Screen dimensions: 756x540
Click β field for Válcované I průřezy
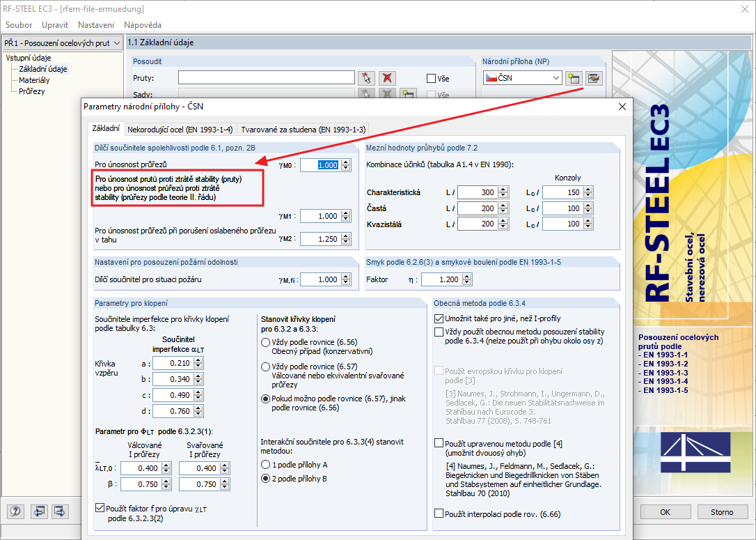coord(141,484)
